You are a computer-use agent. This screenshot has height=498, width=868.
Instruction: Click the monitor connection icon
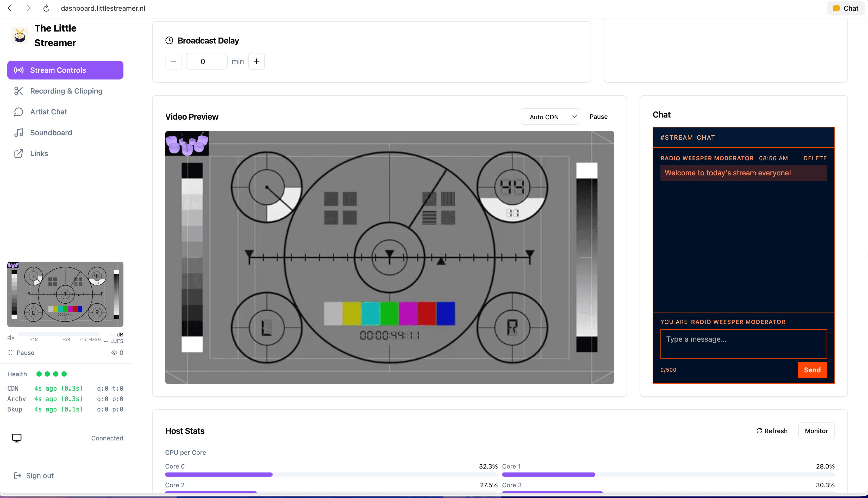pos(16,438)
